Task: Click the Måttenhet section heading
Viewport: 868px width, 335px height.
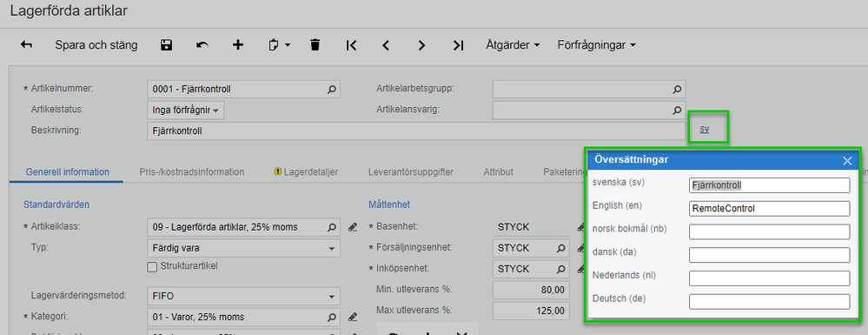Action: [x=389, y=204]
